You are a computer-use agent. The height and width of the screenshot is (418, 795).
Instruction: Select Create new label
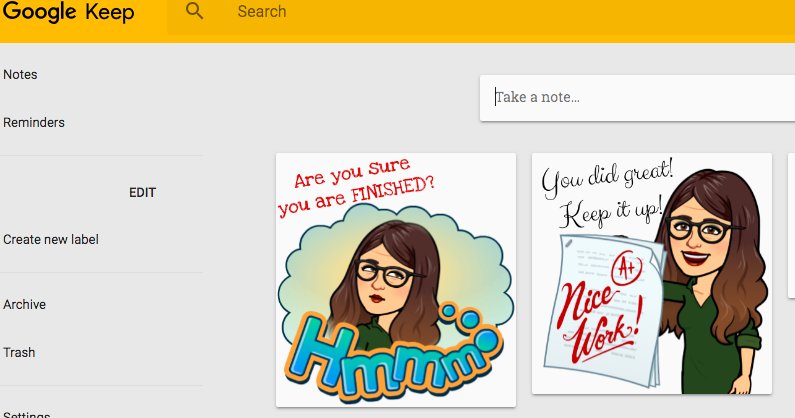pyautogui.click(x=51, y=239)
